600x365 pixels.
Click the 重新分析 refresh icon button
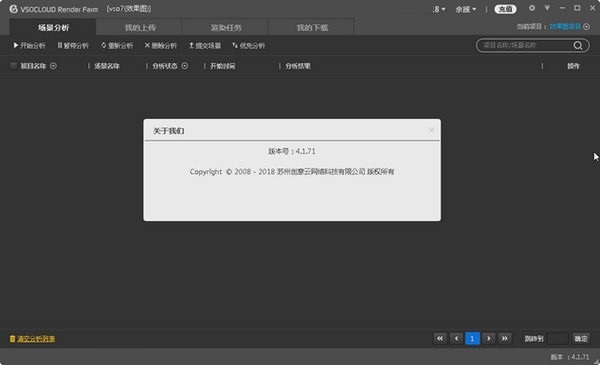(117, 46)
